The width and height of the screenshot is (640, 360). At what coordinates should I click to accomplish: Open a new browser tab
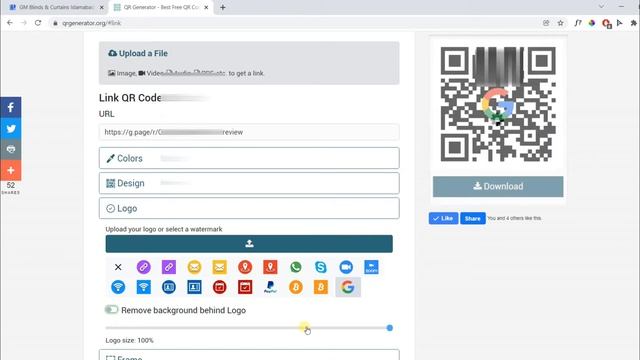[223, 7]
